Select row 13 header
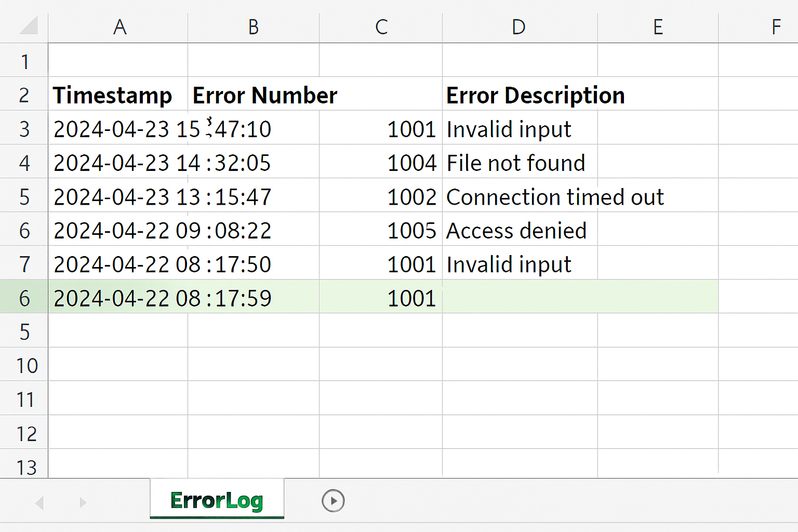 pos(24,464)
